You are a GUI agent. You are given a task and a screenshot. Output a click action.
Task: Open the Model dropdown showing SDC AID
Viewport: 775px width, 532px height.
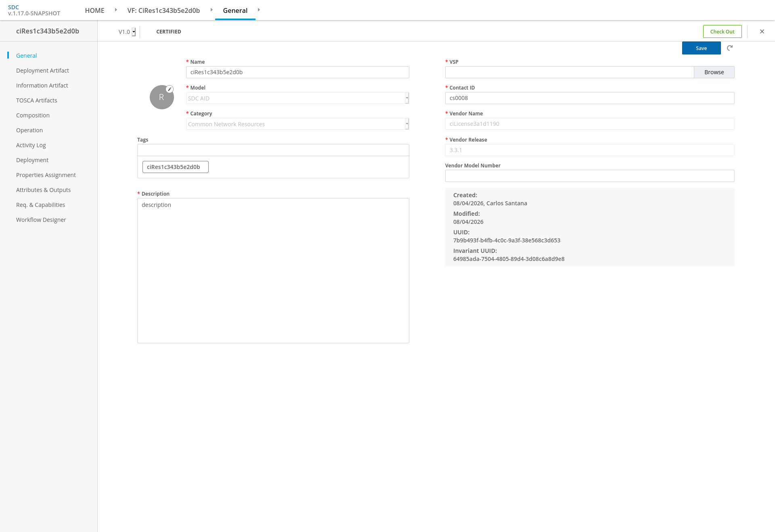coord(297,98)
